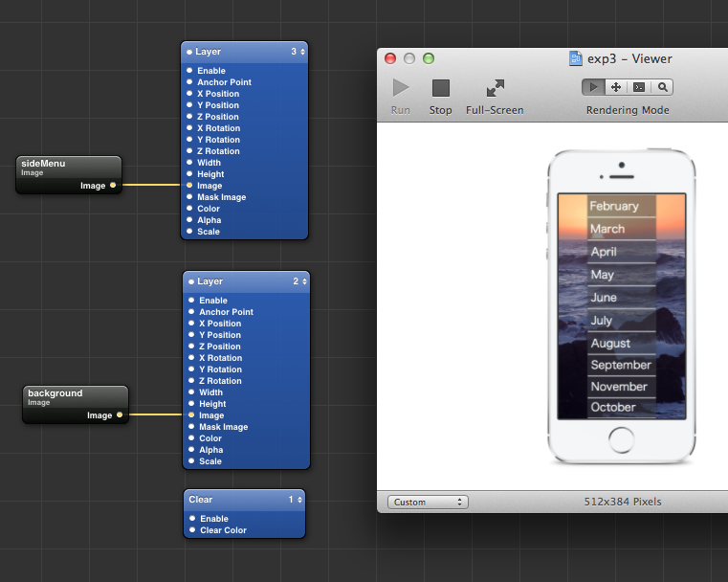Click Alpha port on Layer 3

pyautogui.click(x=189, y=220)
